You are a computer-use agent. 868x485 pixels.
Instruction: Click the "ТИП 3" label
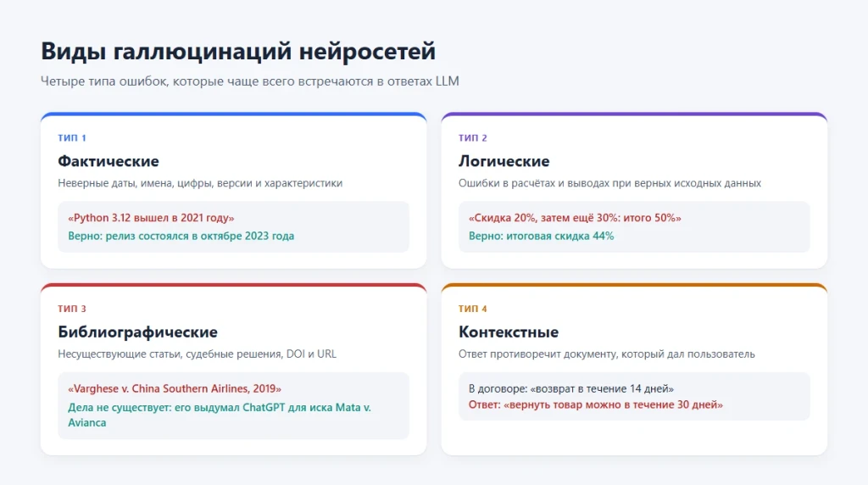click(x=72, y=309)
